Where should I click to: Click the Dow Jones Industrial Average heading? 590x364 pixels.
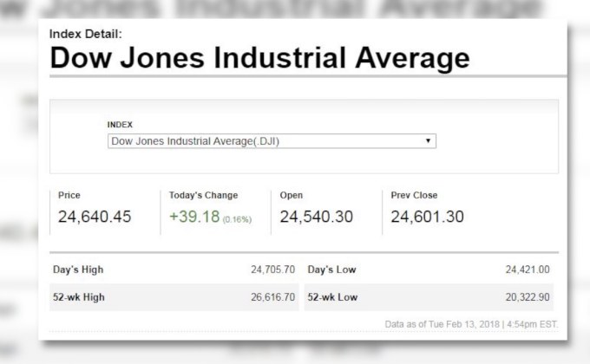pos(259,58)
